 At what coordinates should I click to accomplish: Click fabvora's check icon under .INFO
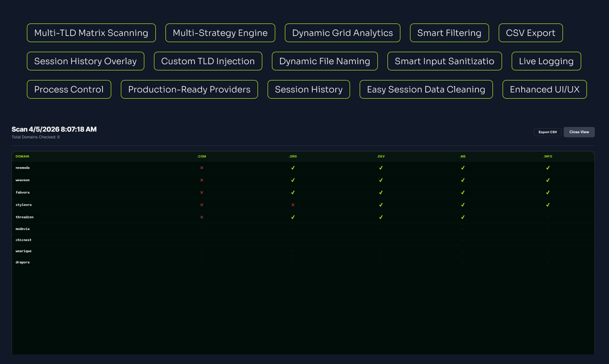click(x=548, y=192)
